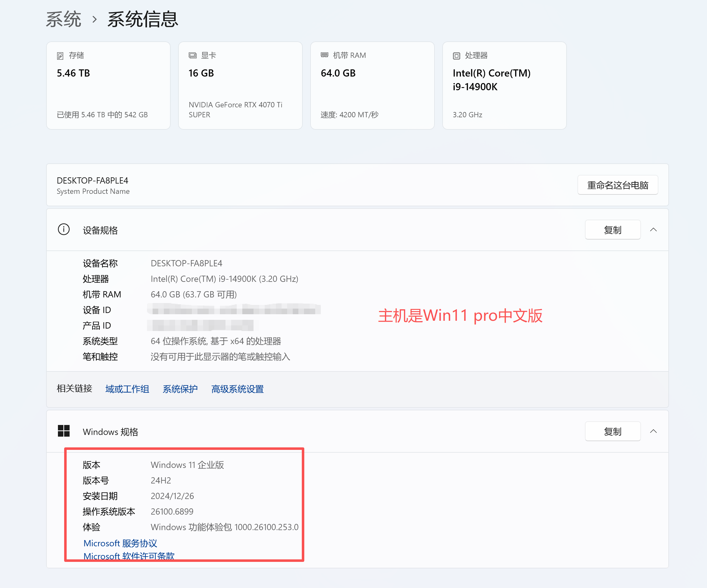Rename this PC with 重命名这台电脑

[x=617, y=185]
